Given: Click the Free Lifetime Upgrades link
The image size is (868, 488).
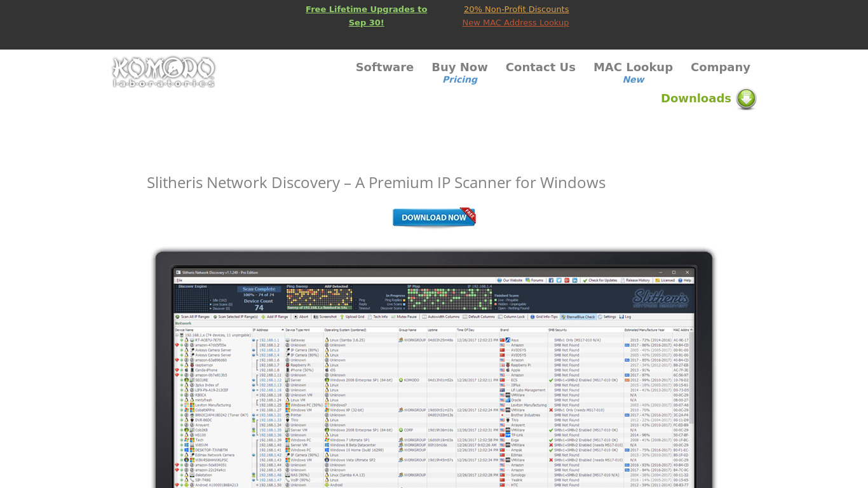Looking at the screenshot, I should 366,16.
